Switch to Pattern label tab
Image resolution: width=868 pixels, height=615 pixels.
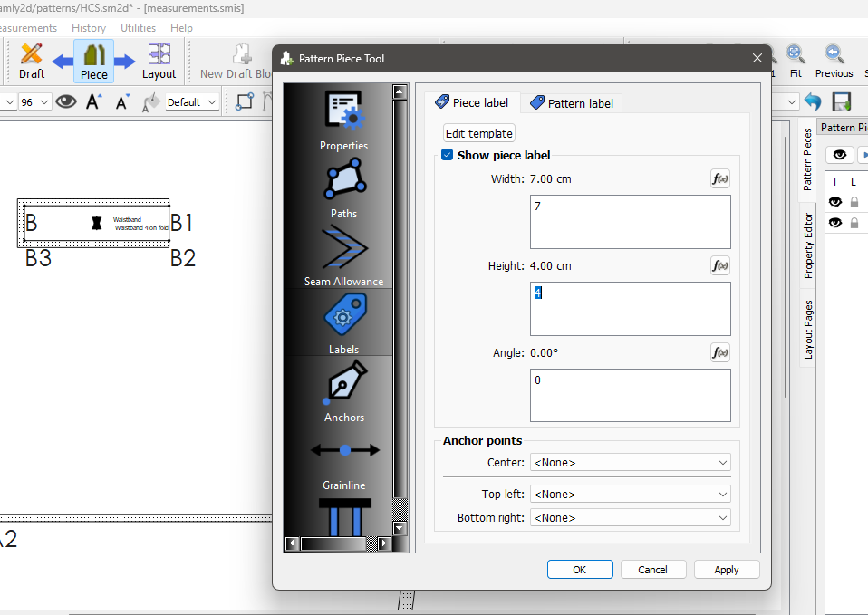point(572,103)
